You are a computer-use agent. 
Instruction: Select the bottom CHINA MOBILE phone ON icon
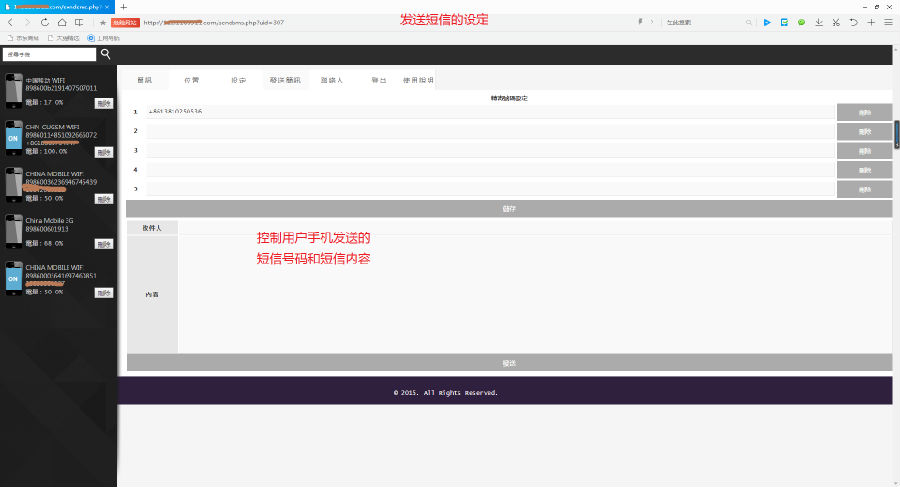[14, 279]
